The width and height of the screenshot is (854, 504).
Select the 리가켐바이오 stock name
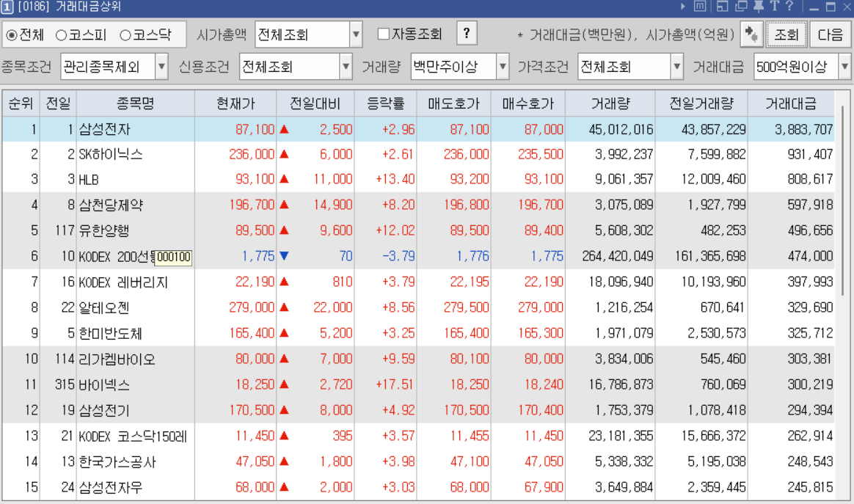point(117,359)
